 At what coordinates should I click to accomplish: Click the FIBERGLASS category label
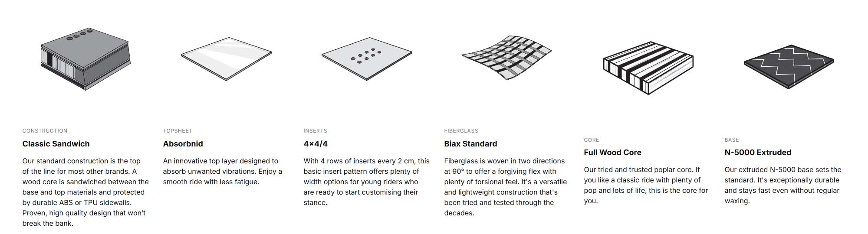coord(461,131)
